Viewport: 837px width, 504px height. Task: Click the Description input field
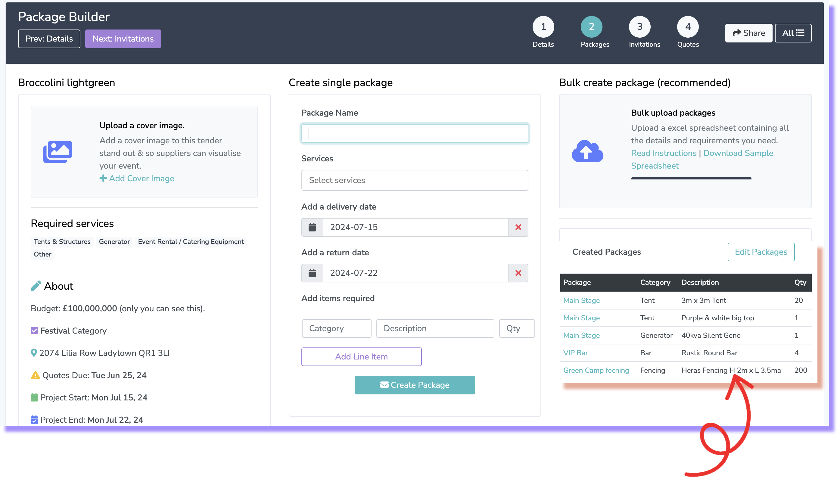pos(435,328)
